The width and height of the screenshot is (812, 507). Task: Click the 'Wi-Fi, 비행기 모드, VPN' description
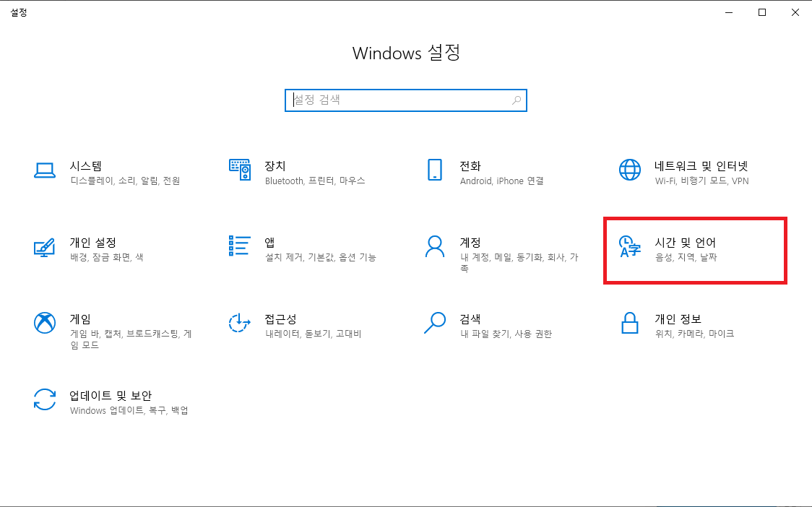click(x=701, y=181)
